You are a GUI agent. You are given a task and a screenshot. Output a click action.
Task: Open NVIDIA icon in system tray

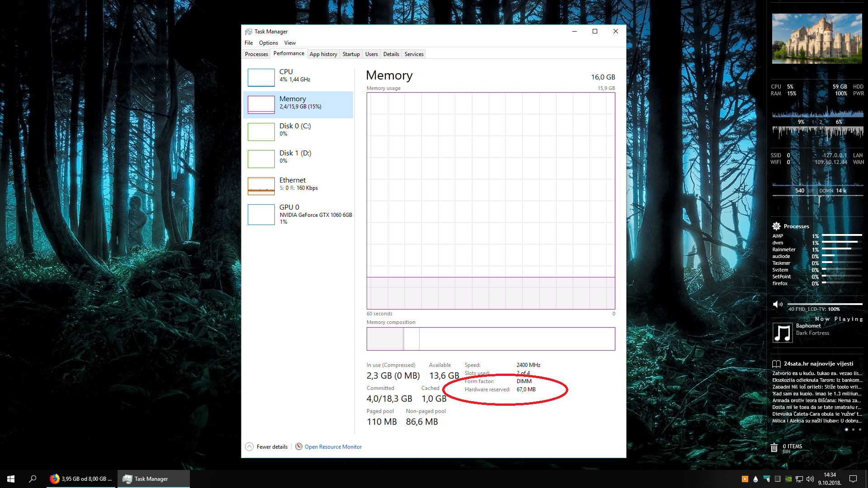click(788, 479)
